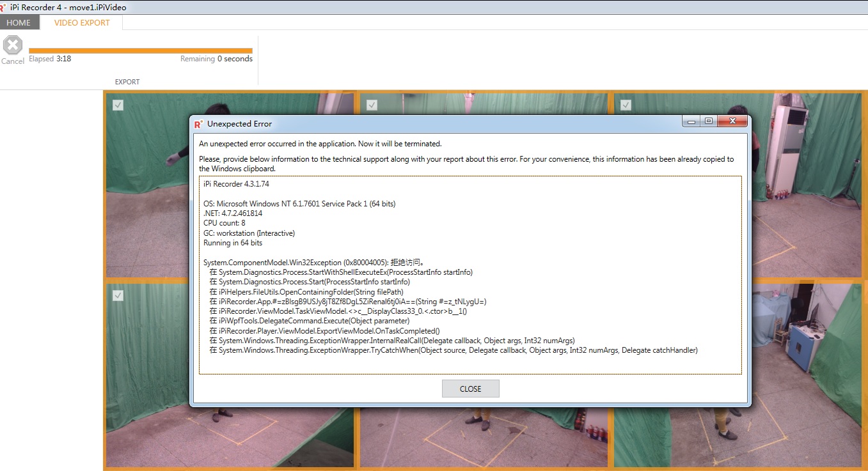The height and width of the screenshot is (471, 868).
Task: Click the CLOSE button in the dialog
Action: pyautogui.click(x=470, y=389)
